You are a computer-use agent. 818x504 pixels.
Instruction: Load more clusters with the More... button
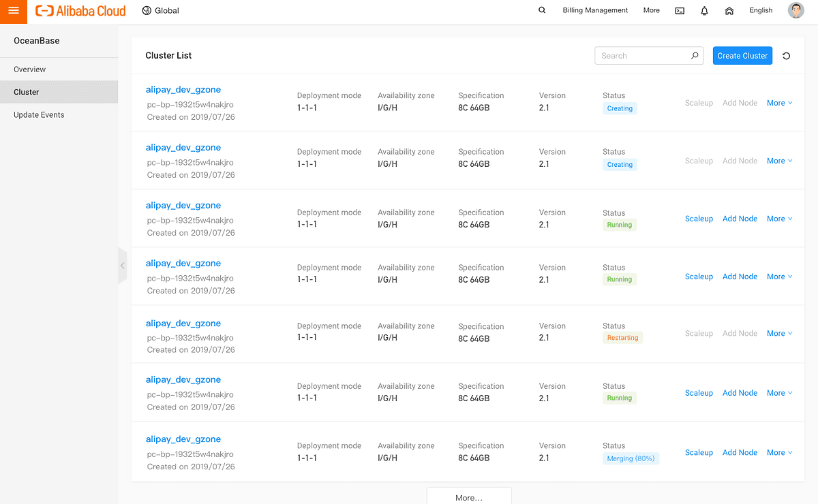coord(469,497)
